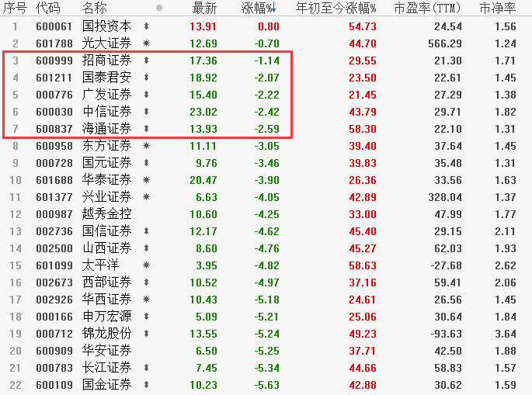Image resolution: width=532 pixels, height=395 pixels.
Task: Click the marker icon beside 西部证券
Action: click(146, 282)
